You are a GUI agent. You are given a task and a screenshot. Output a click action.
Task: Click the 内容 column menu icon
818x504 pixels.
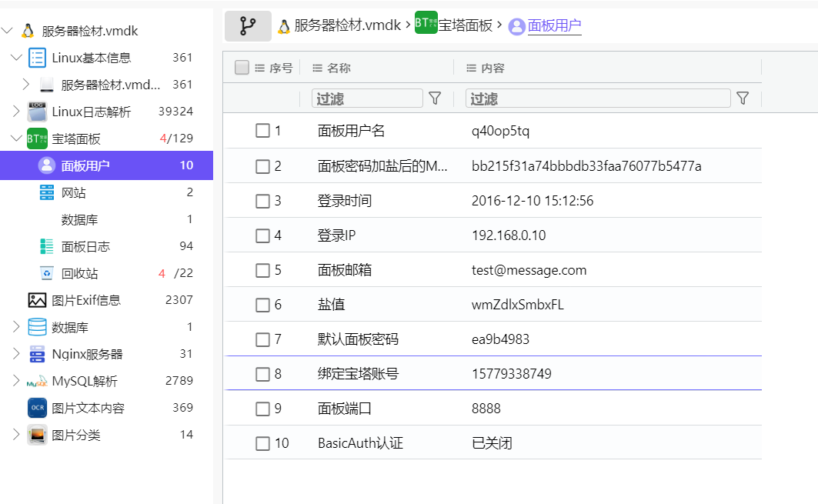pyautogui.click(x=471, y=68)
